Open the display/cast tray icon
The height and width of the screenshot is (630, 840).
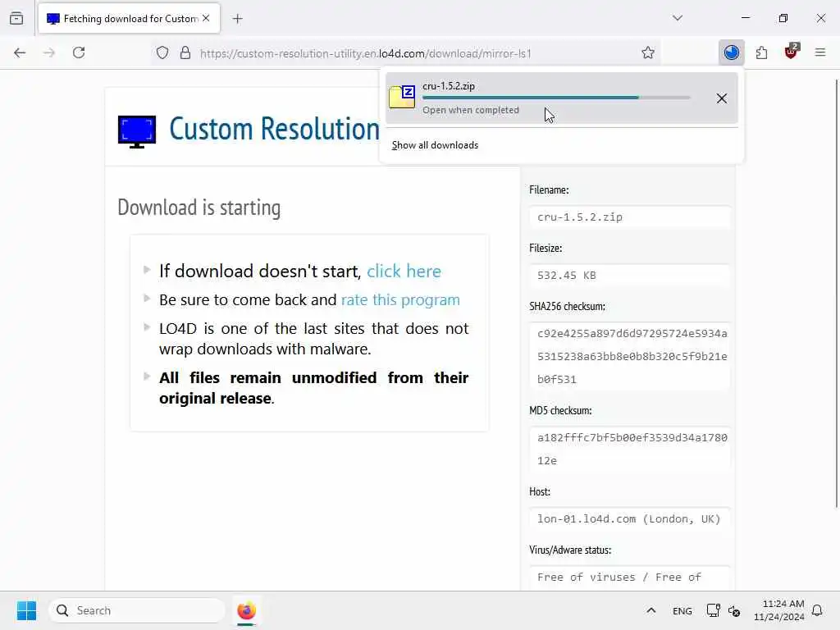tap(713, 610)
